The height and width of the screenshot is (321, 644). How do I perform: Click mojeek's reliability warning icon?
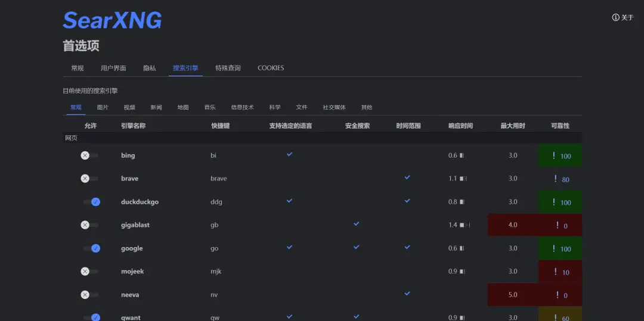tap(555, 272)
